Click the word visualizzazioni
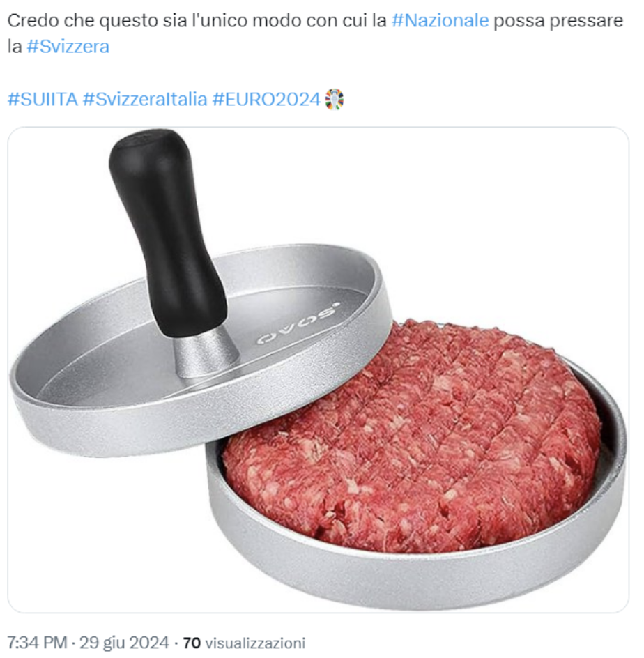 click(x=256, y=643)
